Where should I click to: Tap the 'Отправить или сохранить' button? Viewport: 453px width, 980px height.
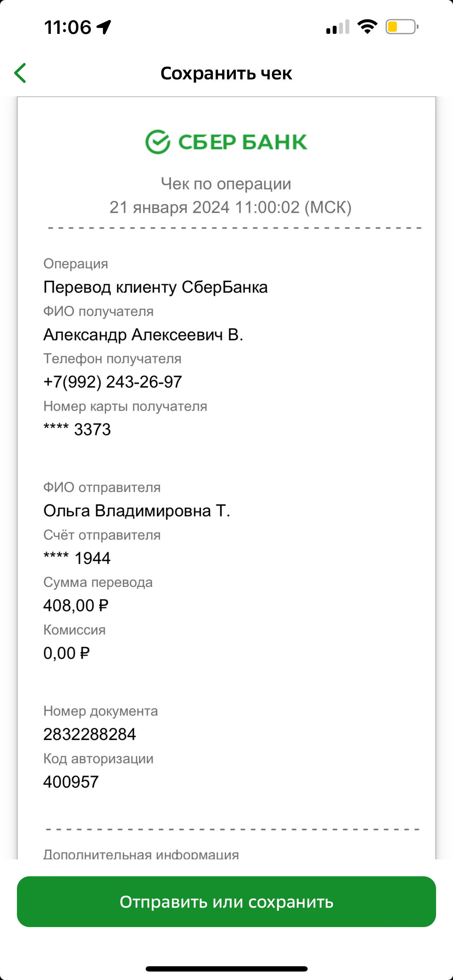pyautogui.click(x=226, y=902)
